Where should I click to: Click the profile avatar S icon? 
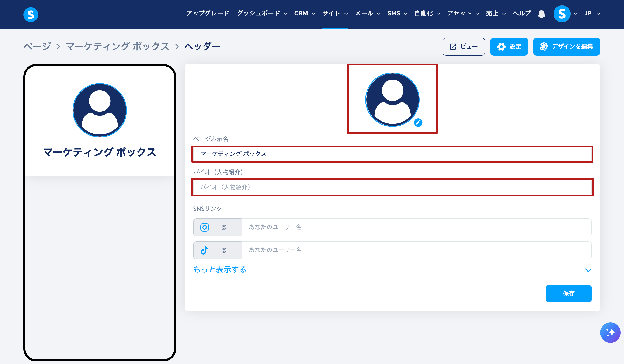click(562, 14)
